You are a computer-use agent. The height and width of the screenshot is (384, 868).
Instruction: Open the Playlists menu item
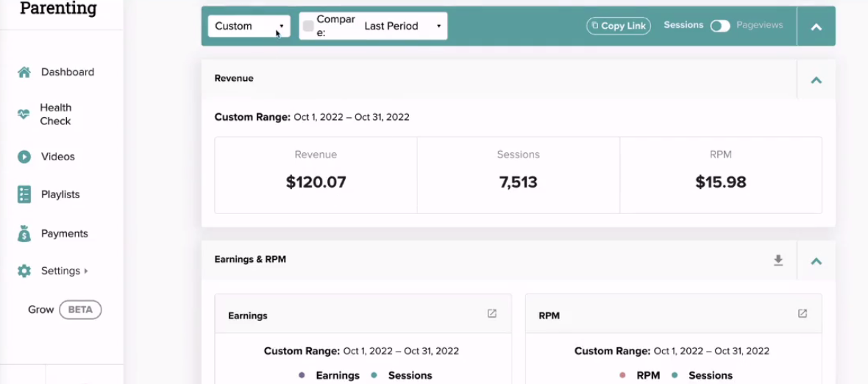pyautogui.click(x=60, y=195)
